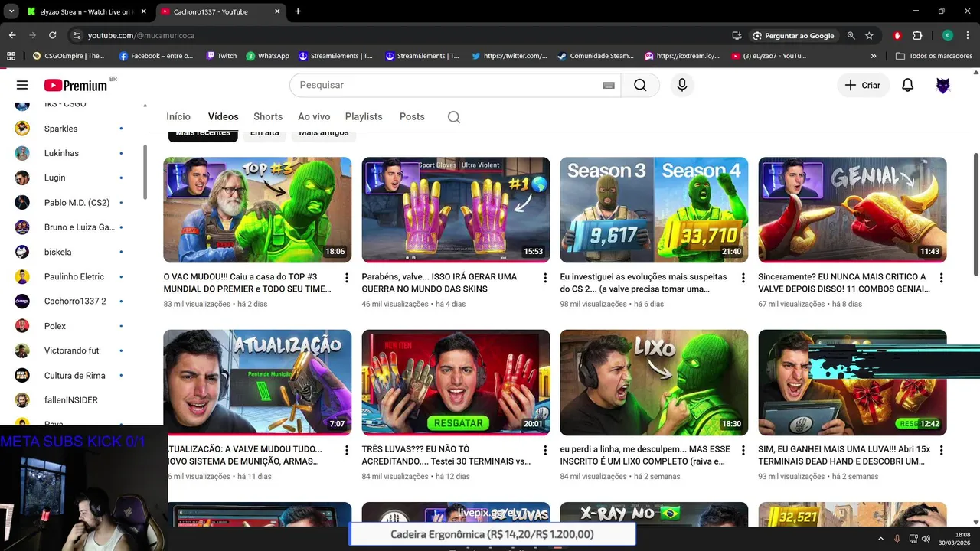The height and width of the screenshot is (551, 980).
Task: Open Todos os marcadores folder
Action: [x=933, y=56]
